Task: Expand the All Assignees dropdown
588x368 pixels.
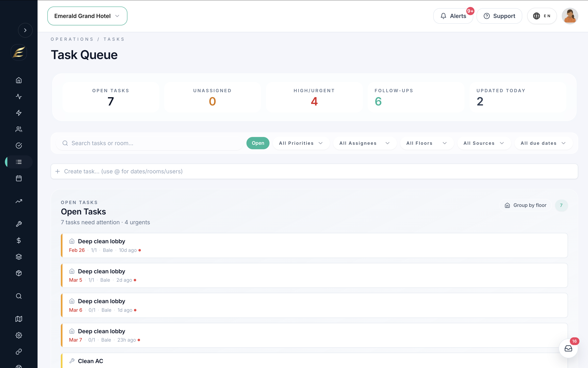Action: pos(365,143)
